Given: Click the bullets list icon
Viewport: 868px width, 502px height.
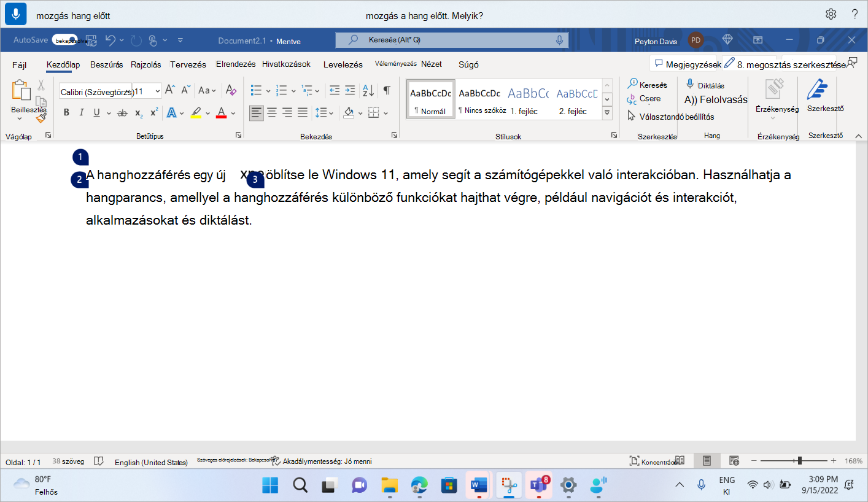Looking at the screenshot, I should click(257, 90).
